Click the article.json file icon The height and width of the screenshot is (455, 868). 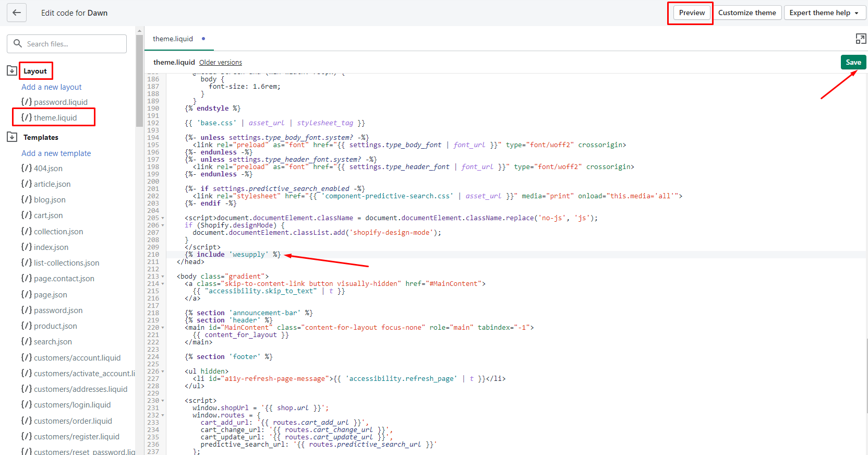[x=27, y=184]
